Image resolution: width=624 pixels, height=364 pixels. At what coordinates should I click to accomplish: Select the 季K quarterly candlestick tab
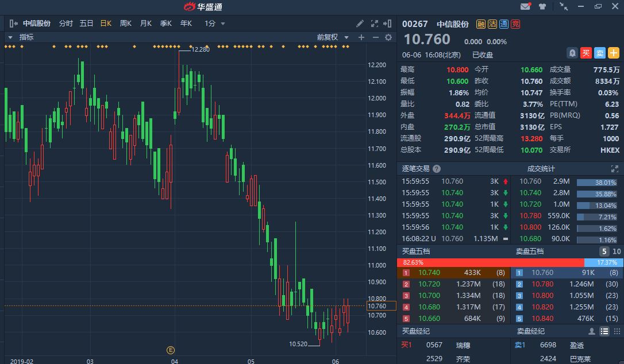pos(165,24)
